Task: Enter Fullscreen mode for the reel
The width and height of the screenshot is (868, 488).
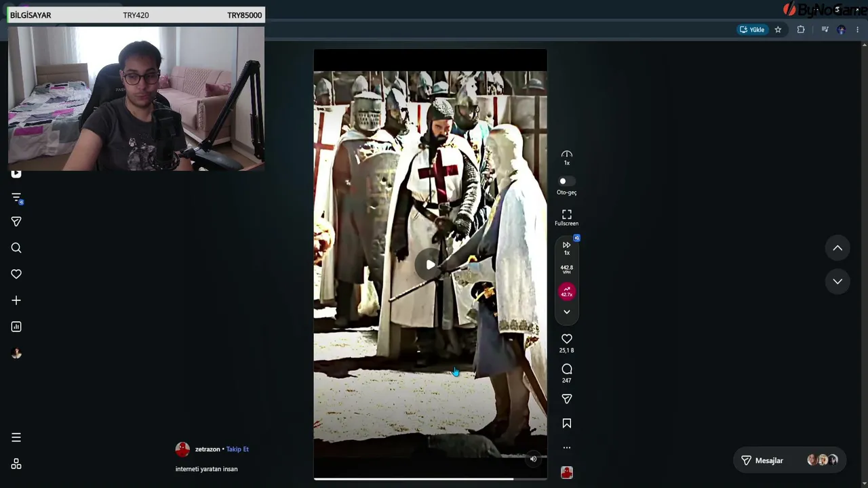Action: (567, 218)
